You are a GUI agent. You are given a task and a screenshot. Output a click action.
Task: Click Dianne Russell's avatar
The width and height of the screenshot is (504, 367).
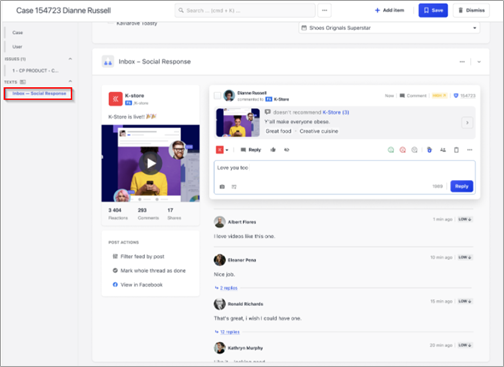point(229,96)
